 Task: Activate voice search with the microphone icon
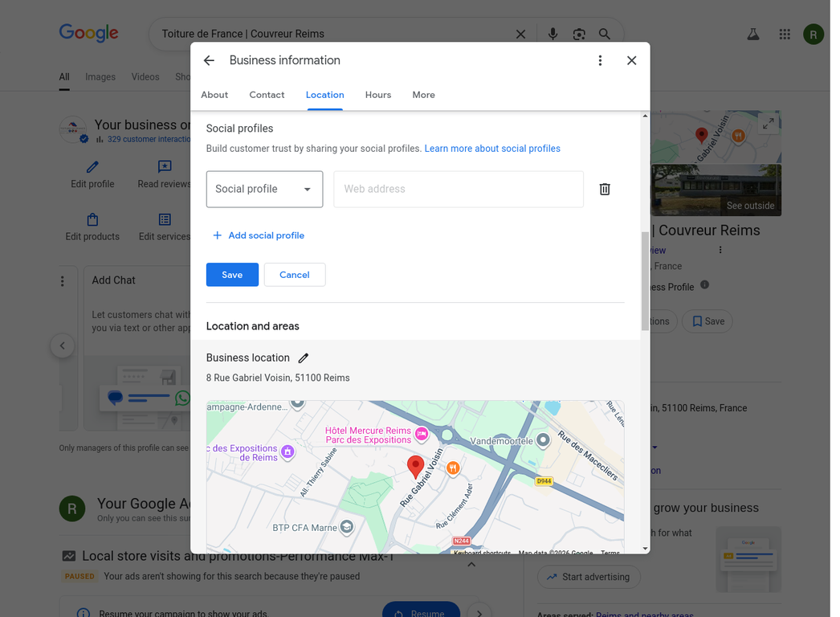(x=552, y=34)
